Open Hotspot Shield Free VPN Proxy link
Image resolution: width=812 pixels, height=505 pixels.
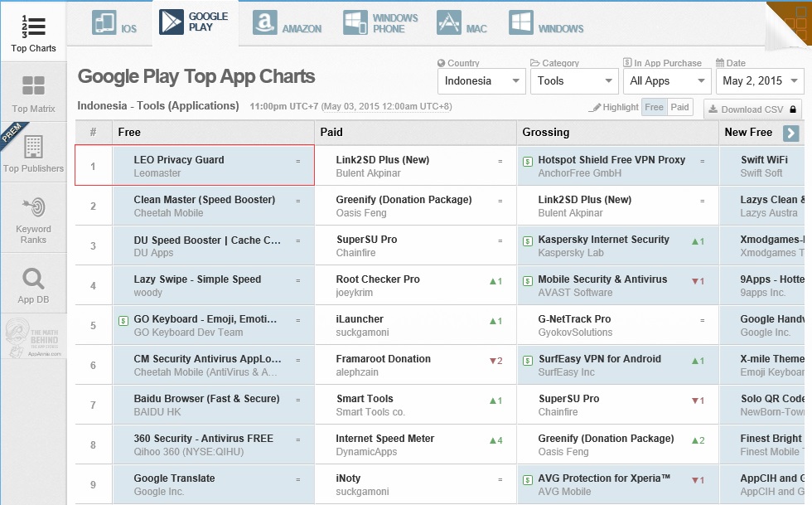tap(611, 160)
